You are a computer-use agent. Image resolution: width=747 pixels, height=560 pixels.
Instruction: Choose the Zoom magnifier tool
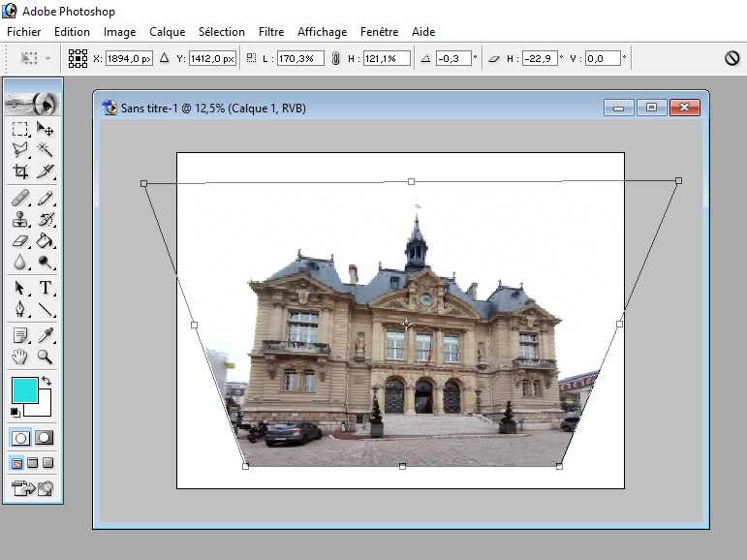pyautogui.click(x=45, y=358)
